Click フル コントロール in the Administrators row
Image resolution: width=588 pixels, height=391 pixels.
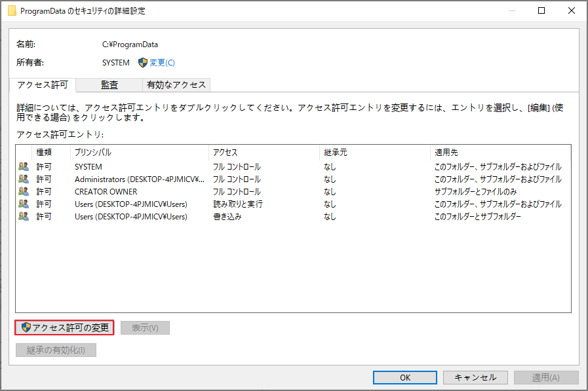point(237,179)
